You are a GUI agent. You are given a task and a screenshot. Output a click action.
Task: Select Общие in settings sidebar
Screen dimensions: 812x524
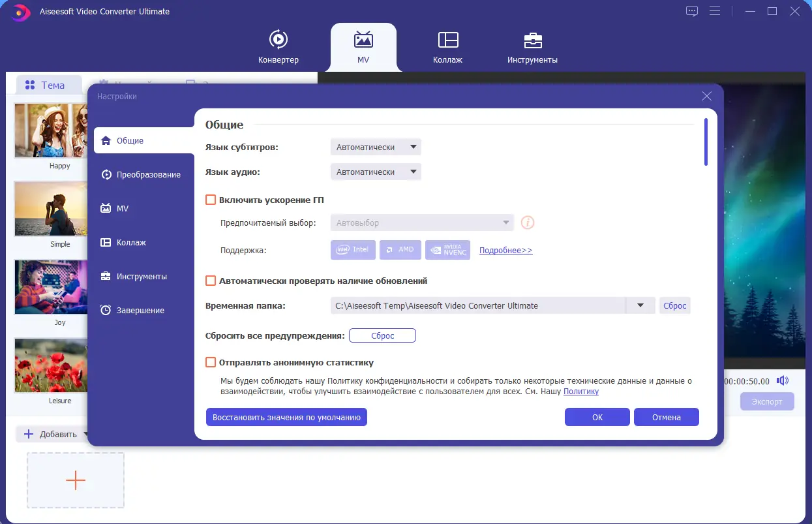click(144, 140)
